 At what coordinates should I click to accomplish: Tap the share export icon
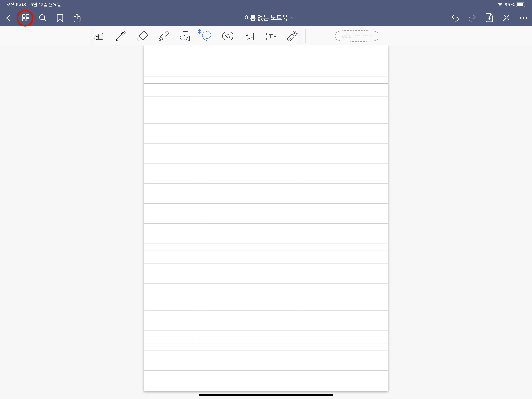coord(77,18)
